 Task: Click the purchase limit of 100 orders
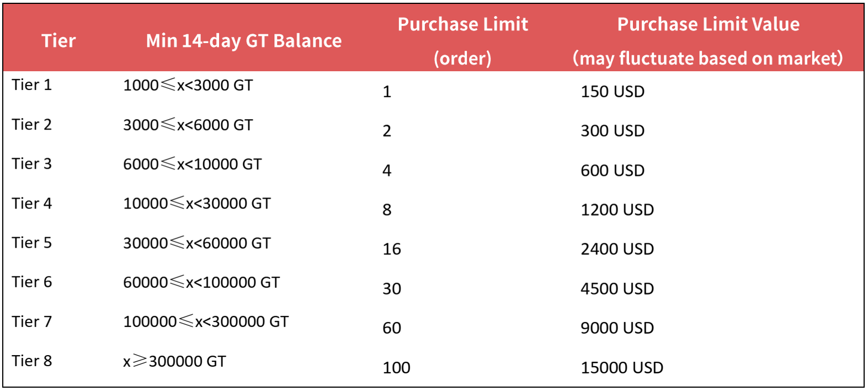(x=396, y=367)
